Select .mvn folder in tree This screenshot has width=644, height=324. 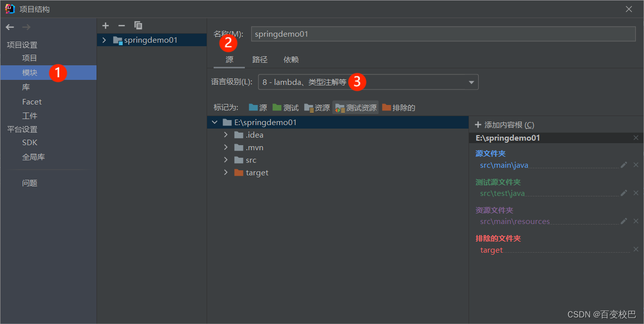tap(254, 147)
